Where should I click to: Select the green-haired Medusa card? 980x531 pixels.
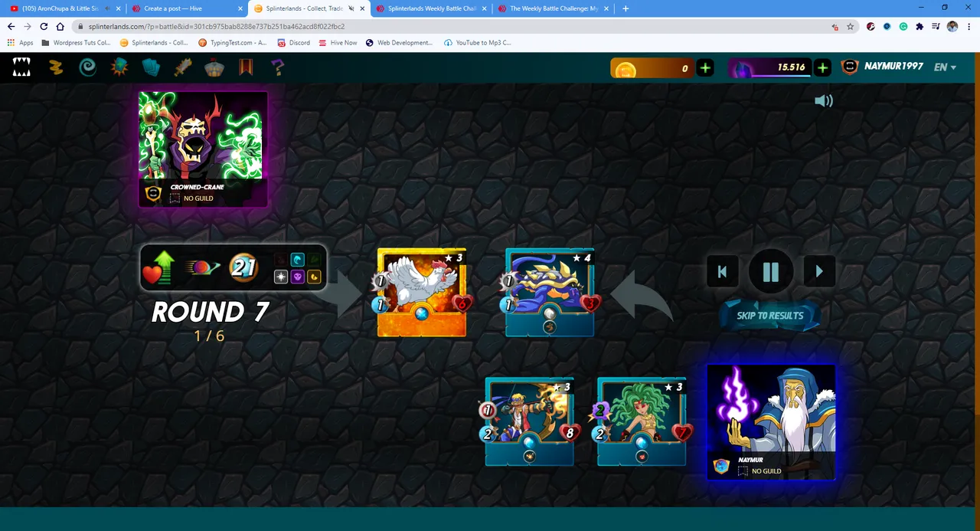(642, 421)
